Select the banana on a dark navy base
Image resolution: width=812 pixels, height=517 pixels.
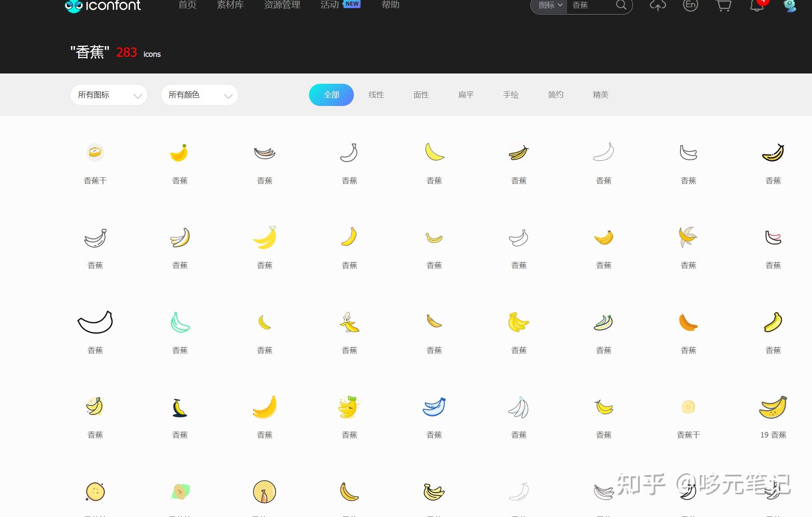(x=179, y=407)
